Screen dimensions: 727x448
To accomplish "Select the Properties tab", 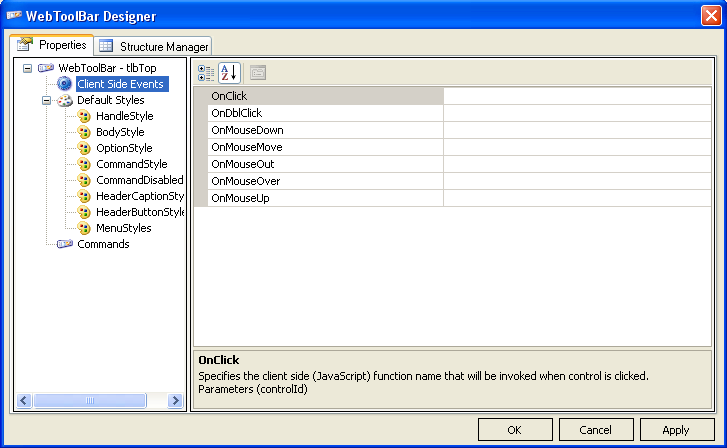I will (x=52, y=45).
